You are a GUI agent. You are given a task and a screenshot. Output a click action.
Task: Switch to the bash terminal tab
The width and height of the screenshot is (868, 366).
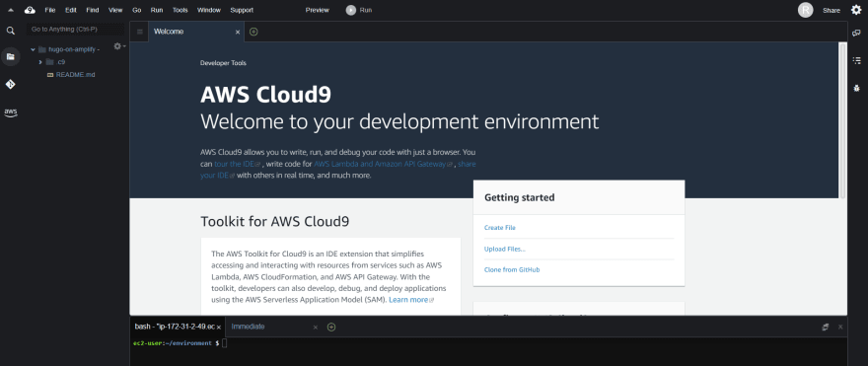coord(178,327)
